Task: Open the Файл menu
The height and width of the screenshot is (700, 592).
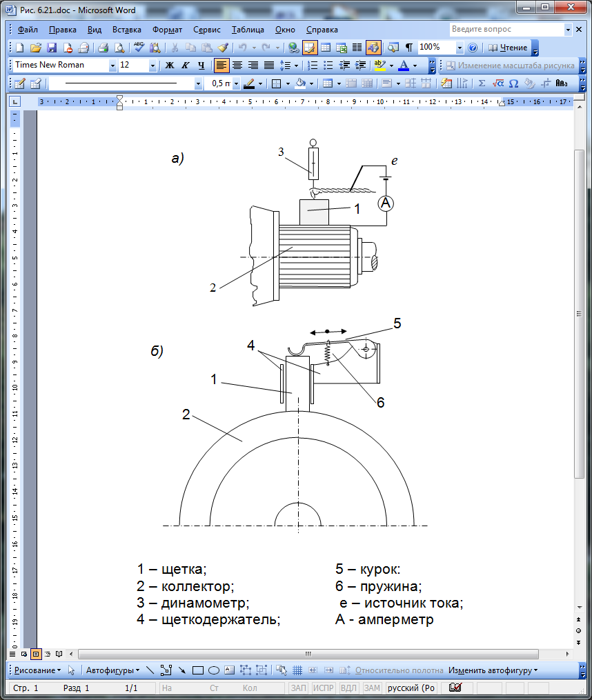Action: [28, 30]
